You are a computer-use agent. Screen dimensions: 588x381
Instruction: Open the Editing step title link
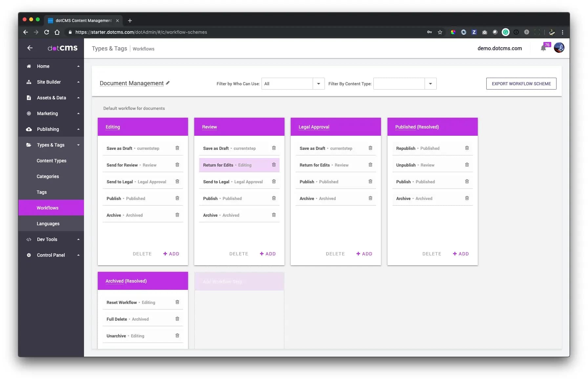click(113, 127)
